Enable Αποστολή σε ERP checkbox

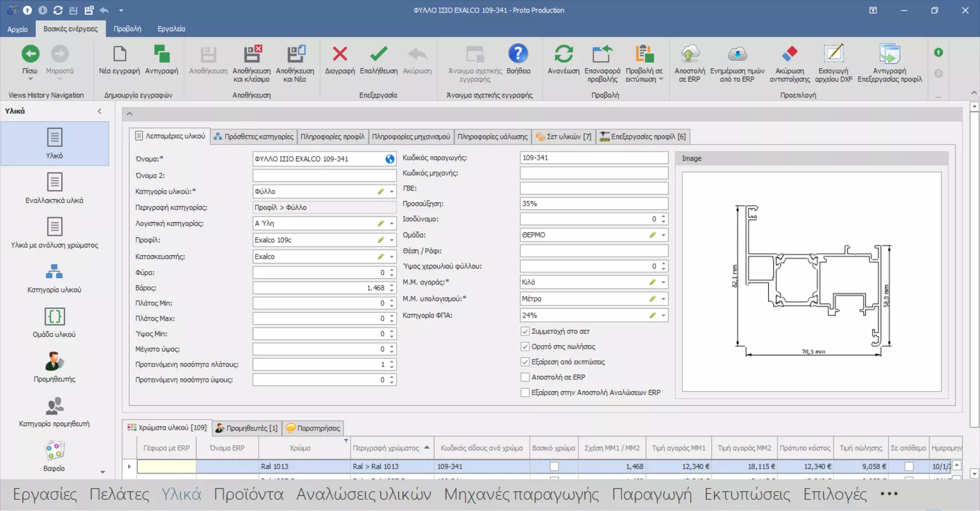(x=525, y=377)
